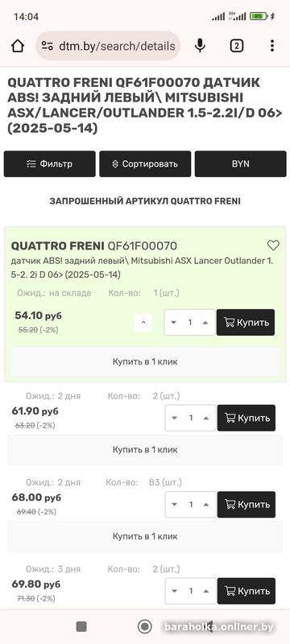This screenshot has height=644, width=290.
Task: Tap the Android recent apps square button
Action: [x=81, y=626]
